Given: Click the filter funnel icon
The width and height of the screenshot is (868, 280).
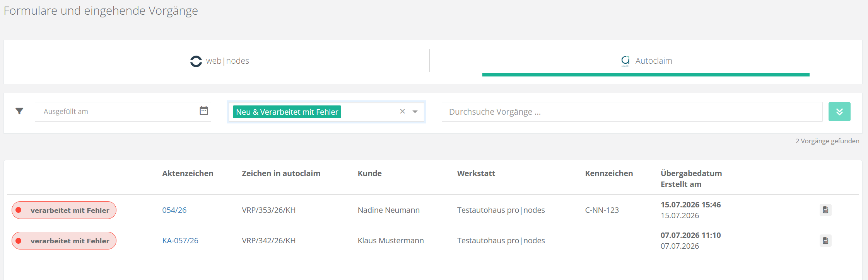Looking at the screenshot, I should [x=19, y=111].
